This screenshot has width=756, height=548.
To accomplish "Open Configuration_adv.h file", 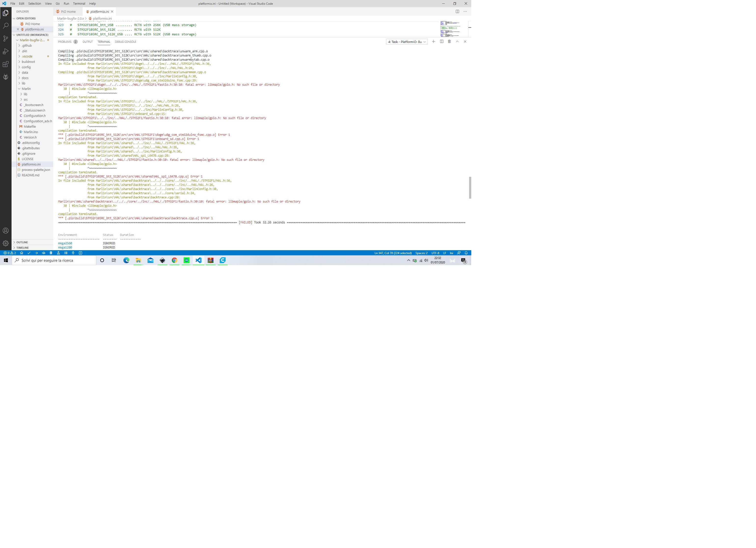I will [x=38, y=121].
